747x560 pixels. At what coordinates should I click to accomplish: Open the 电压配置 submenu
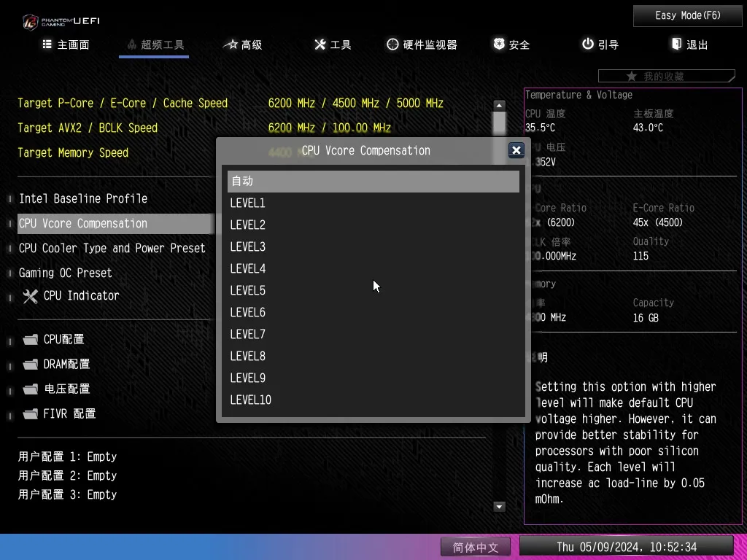(x=66, y=389)
